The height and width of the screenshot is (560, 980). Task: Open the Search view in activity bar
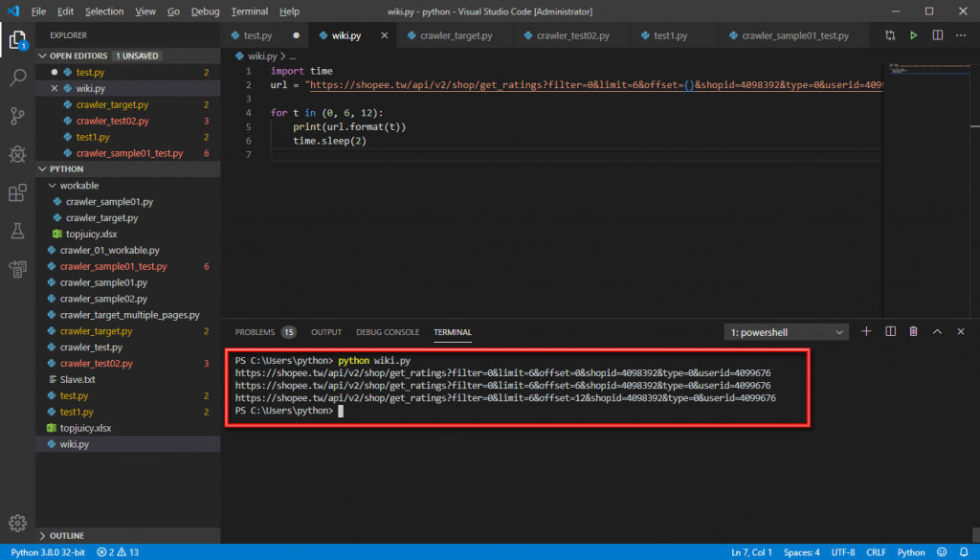[x=17, y=78]
